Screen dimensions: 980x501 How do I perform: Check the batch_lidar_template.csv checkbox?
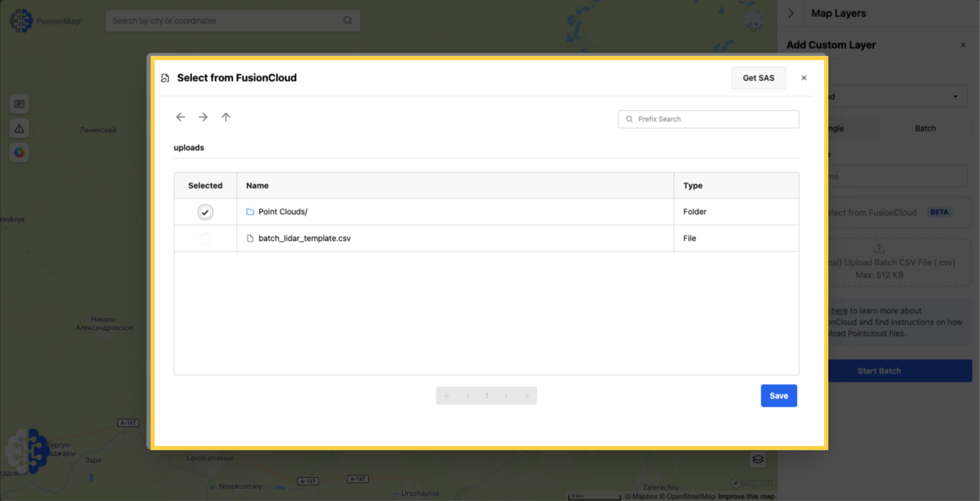point(205,239)
